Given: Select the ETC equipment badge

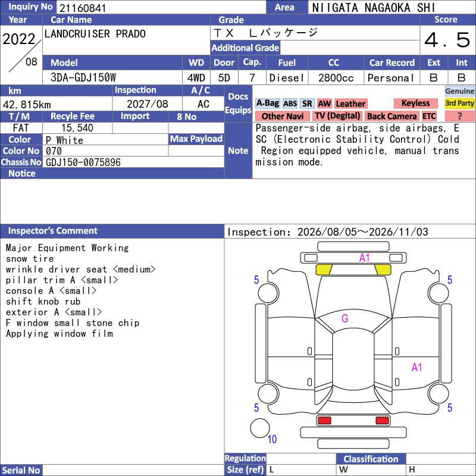Looking at the screenshot, I should (x=429, y=116).
